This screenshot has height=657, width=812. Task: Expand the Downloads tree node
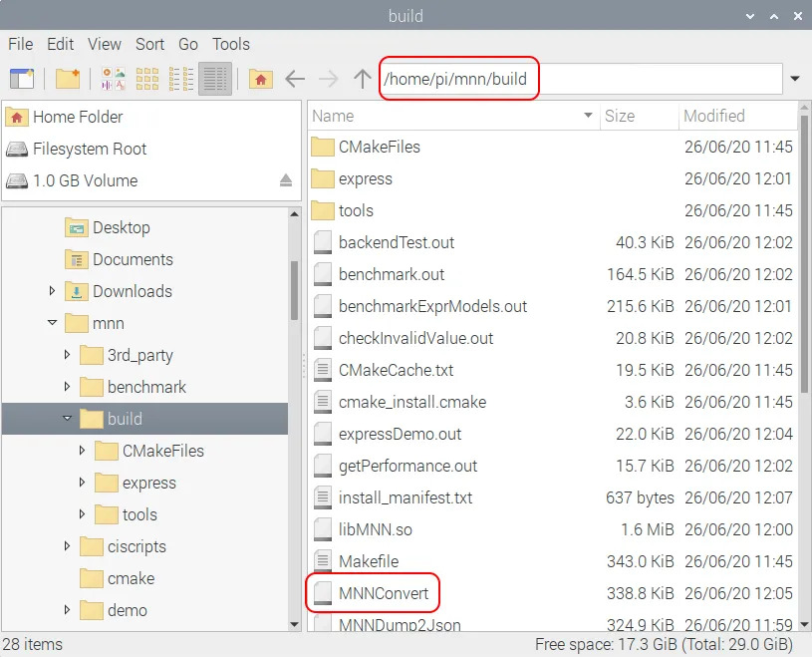[52, 291]
